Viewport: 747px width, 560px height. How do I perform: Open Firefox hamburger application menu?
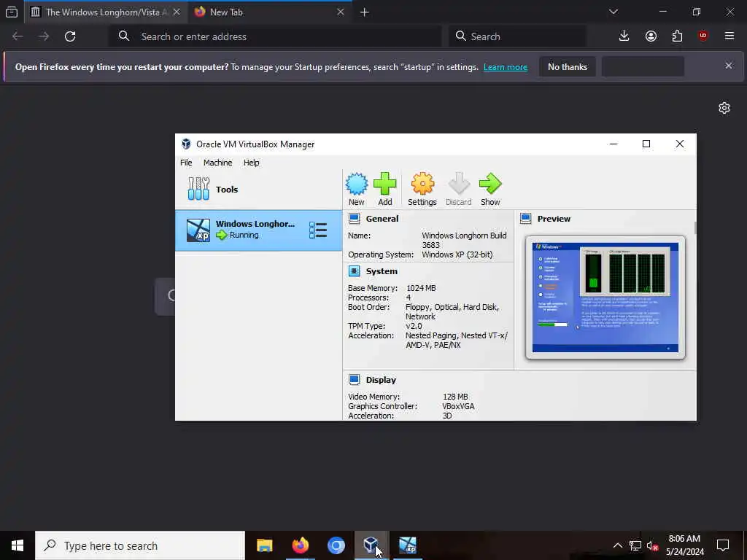(x=729, y=36)
